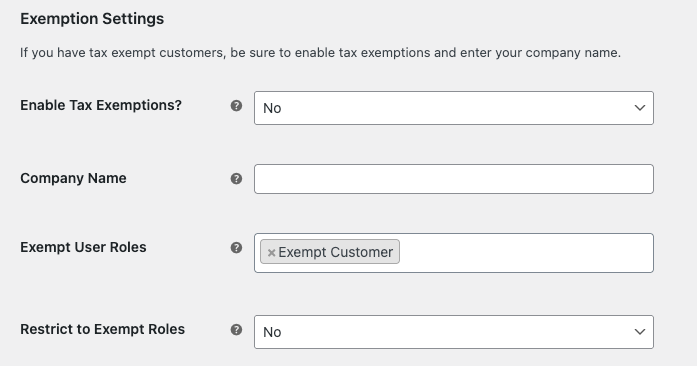Click the Exempt User Roles label
This screenshot has height=366, width=697.
(x=83, y=247)
